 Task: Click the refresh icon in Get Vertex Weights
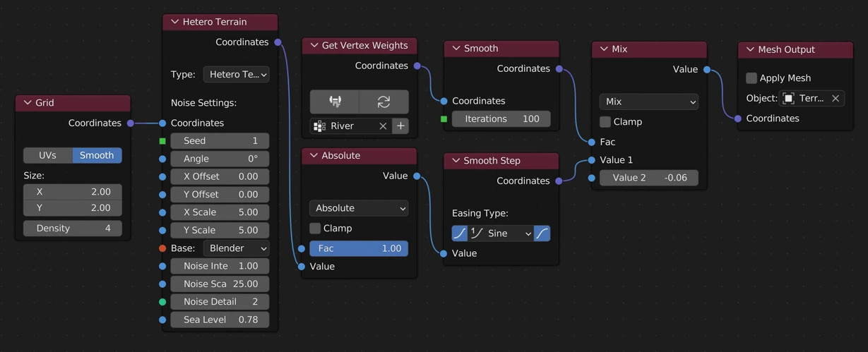(x=384, y=102)
